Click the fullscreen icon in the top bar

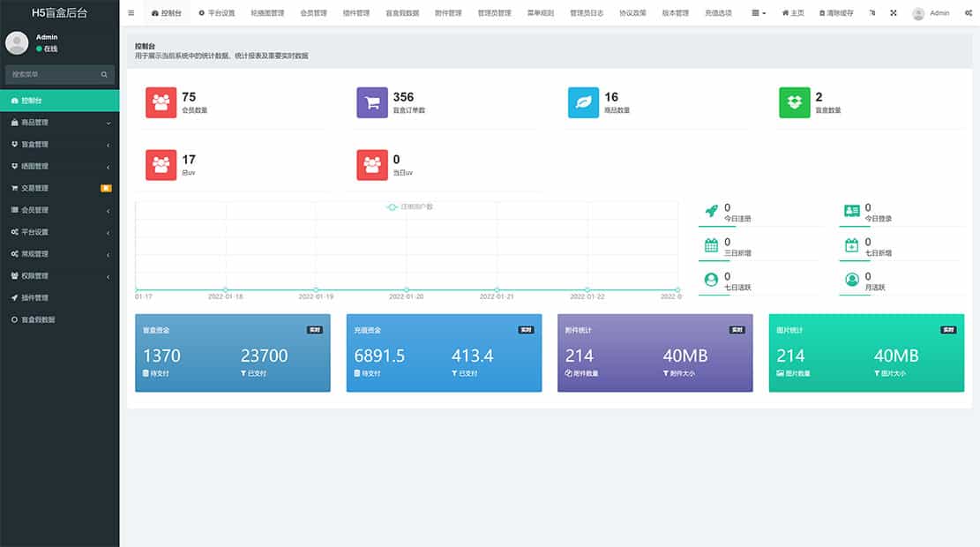tap(894, 12)
